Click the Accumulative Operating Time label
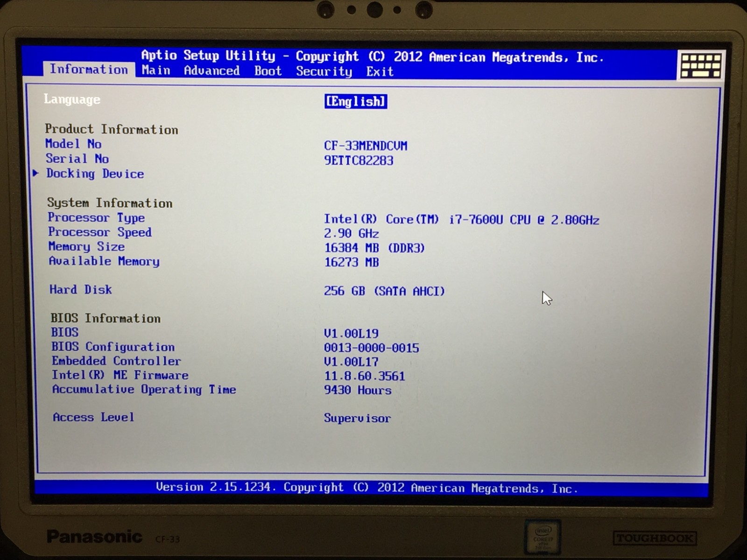 (x=144, y=390)
